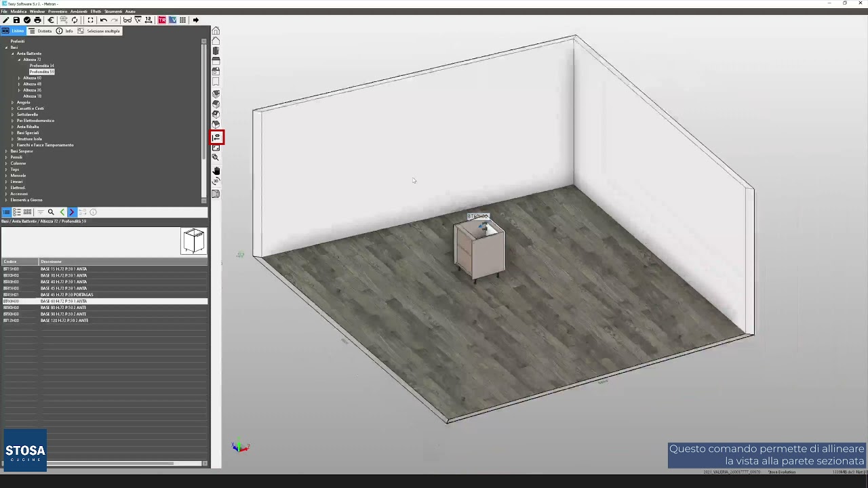Go back with green left chevron
The image size is (868, 488).
click(x=62, y=212)
